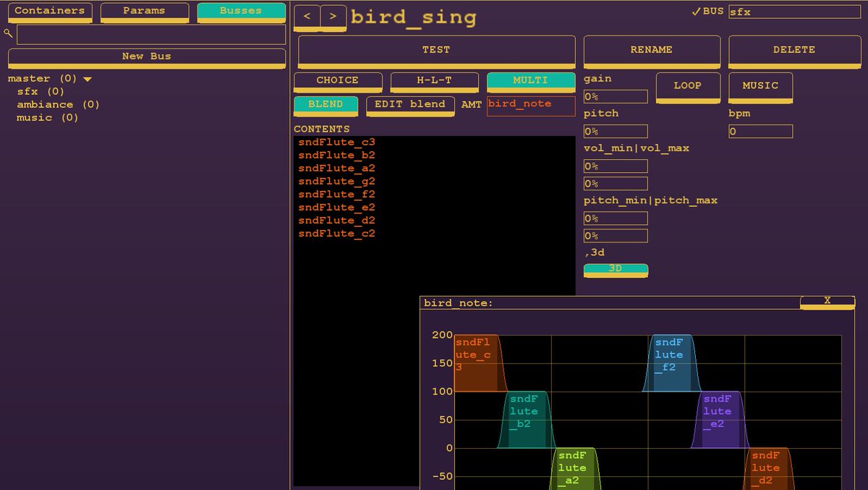Toggle the BUS checkmark

(x=696, y=12)
